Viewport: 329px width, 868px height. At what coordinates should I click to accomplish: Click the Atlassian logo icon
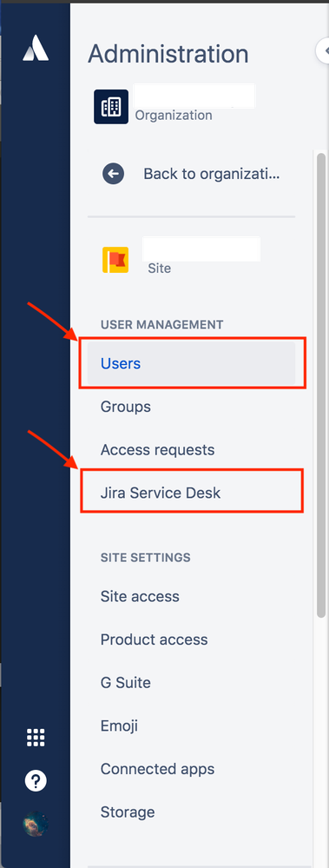point(36,48)
